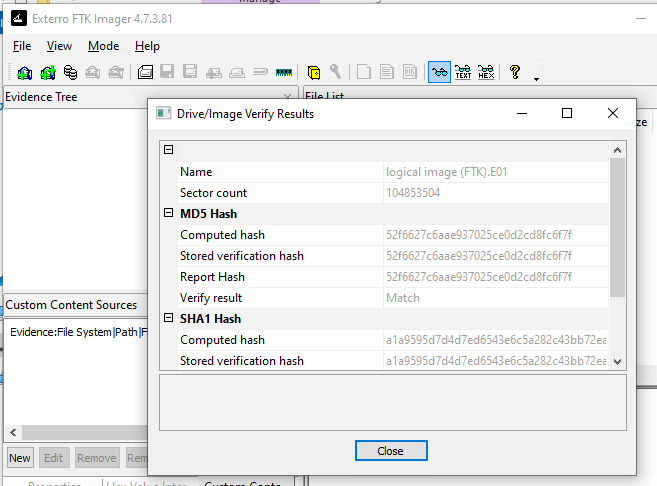Screen dimensions: 657x486
Task: Select the MD5 computed hash value
Action: [478, 235]
